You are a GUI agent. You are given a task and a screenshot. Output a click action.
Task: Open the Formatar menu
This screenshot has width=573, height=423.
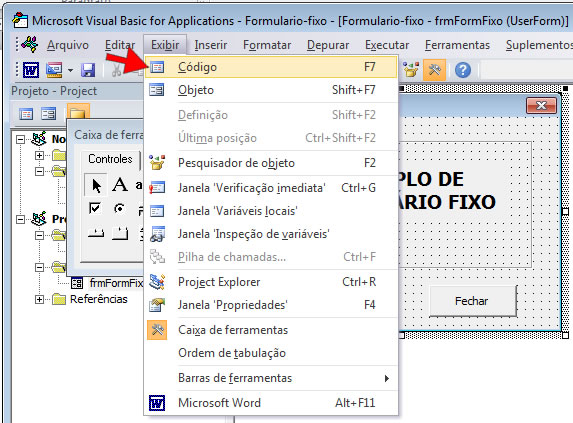pyautogui.click(x=267, y=45)
